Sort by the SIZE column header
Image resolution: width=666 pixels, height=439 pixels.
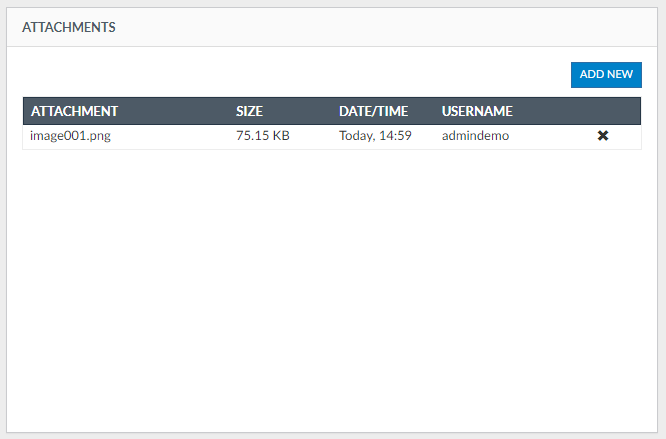(x=249, y=111)
